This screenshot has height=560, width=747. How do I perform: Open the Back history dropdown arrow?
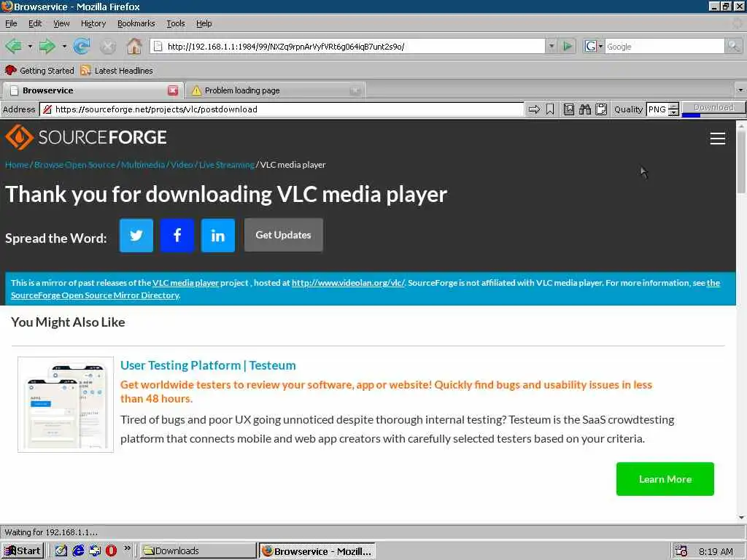(30, 47)
